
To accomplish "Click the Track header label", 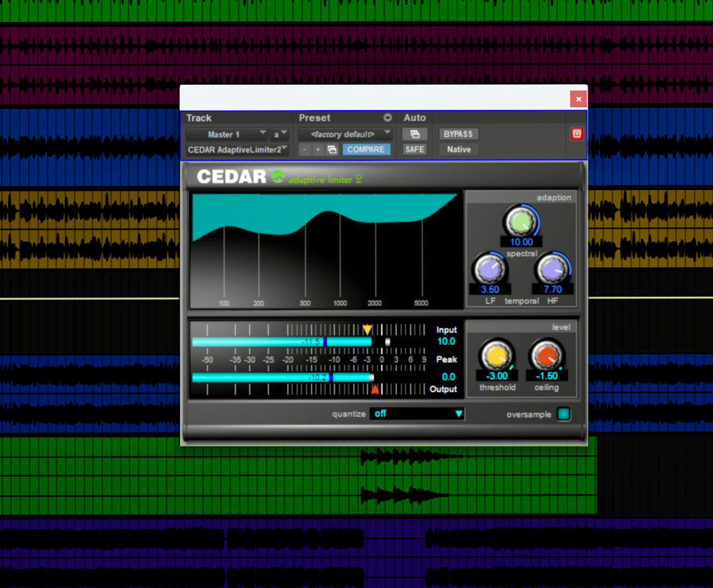I will (x=199, y=118).
